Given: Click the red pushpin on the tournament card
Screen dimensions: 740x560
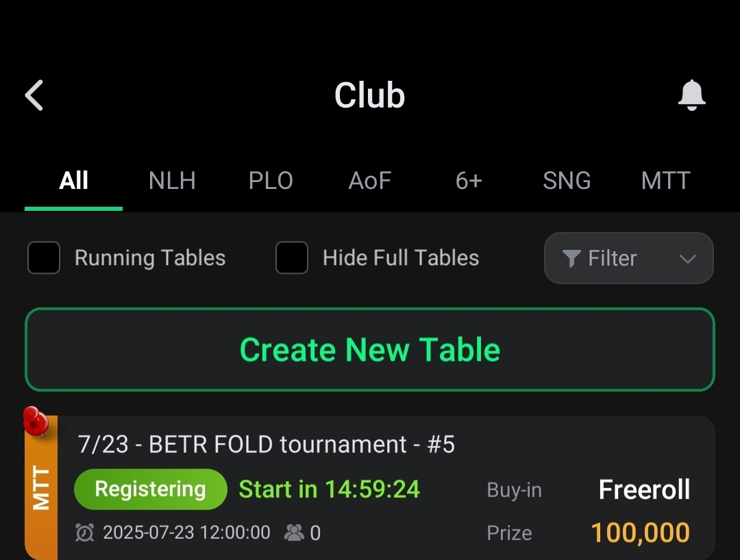Looking at the screenshot, I should (36, 421).
